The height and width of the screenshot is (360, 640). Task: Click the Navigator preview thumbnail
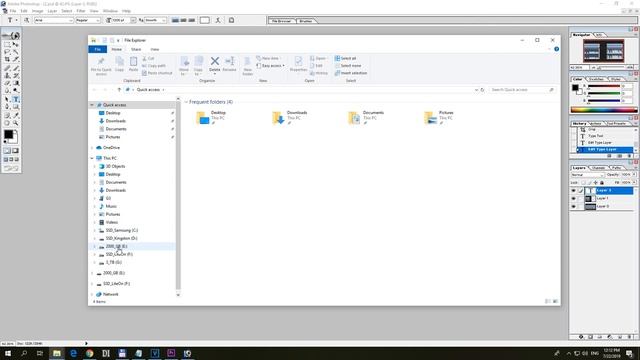coord(603,51)
